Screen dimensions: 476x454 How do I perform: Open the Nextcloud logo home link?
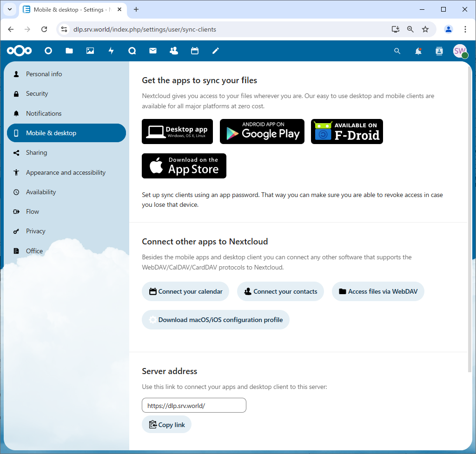point(20,51)
